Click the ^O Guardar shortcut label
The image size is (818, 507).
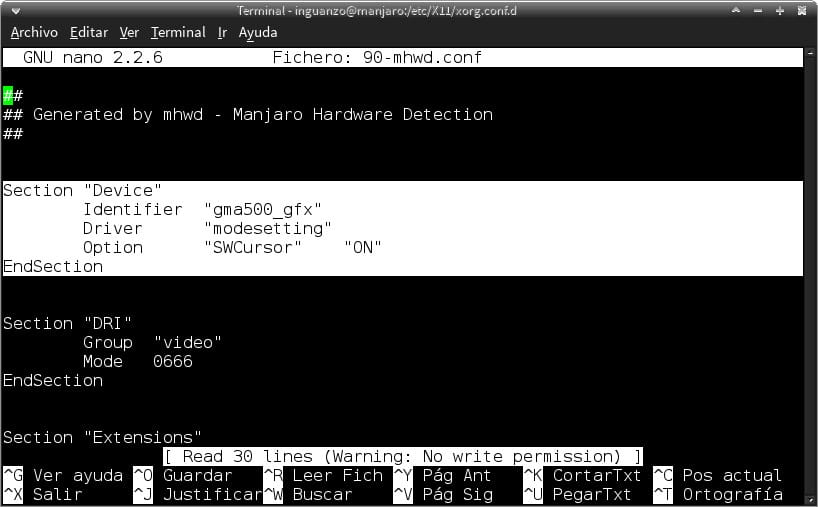(183, 476)
